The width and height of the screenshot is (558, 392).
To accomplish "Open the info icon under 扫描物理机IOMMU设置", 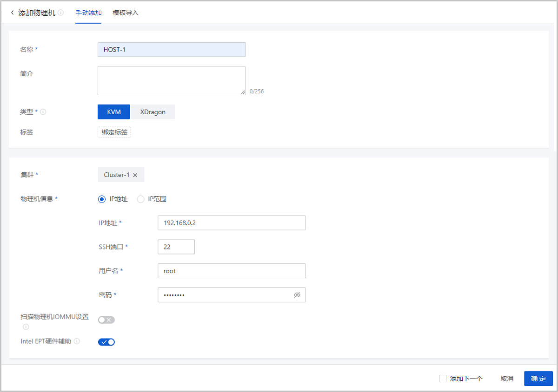I will coord(26,327).
